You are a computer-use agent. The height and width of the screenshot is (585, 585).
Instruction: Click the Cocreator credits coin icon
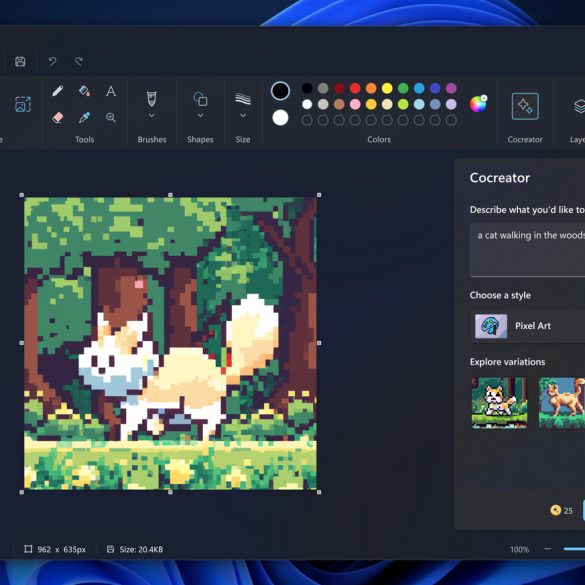tap(556, 510)
